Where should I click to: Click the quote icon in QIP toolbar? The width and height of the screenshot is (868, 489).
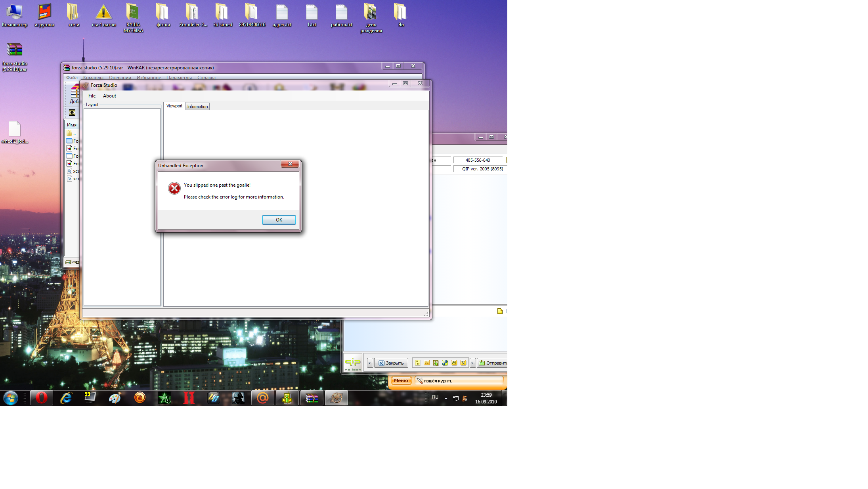[x=417, y=363]
